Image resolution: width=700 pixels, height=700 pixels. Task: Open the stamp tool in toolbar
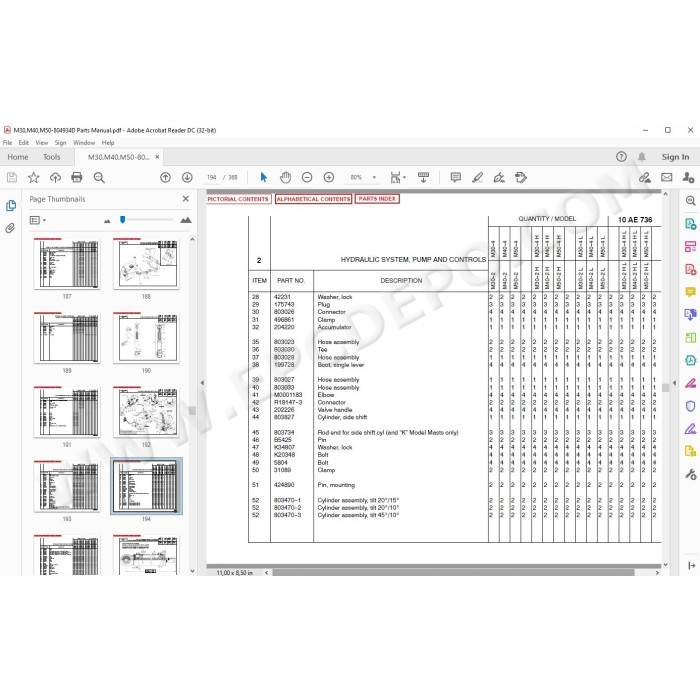(x=521, y=178)
